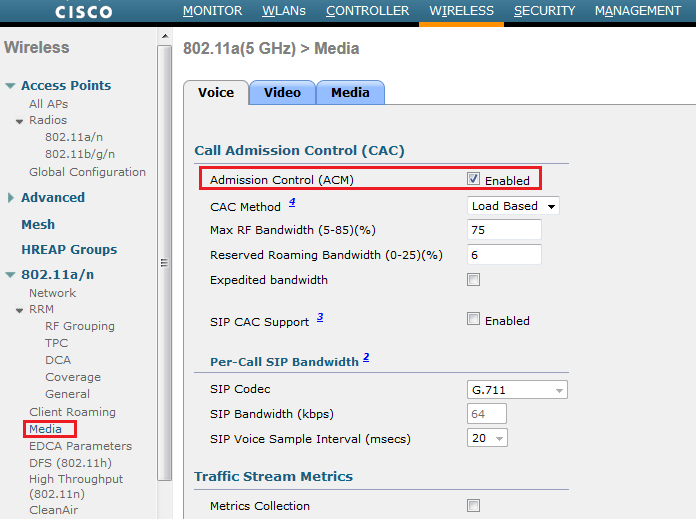
Task: Uncheck Admission Control (ACM) Enabled checkbox
Action: click(x=473, y=180)
